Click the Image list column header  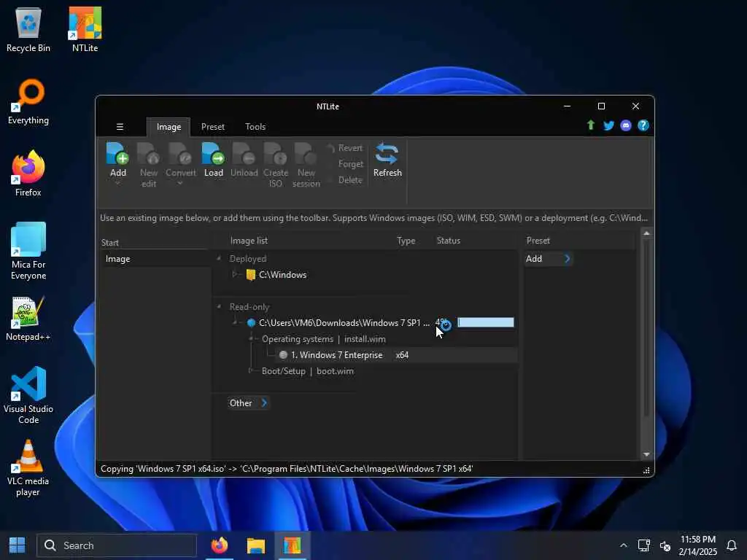(249, 241)
